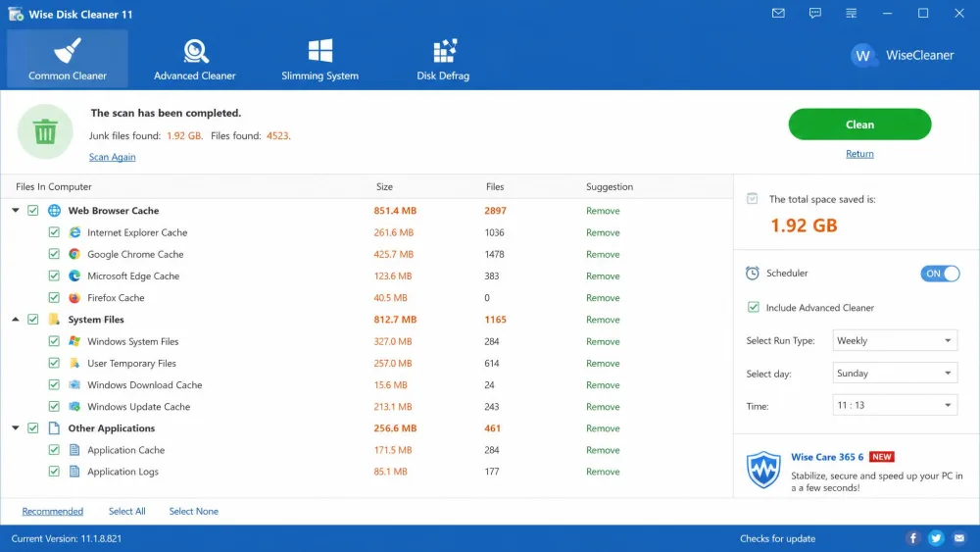This screenshot has width=980, height=552.
Task: Click the Internet Explorer icon
Action: click(x=74, y=232)
